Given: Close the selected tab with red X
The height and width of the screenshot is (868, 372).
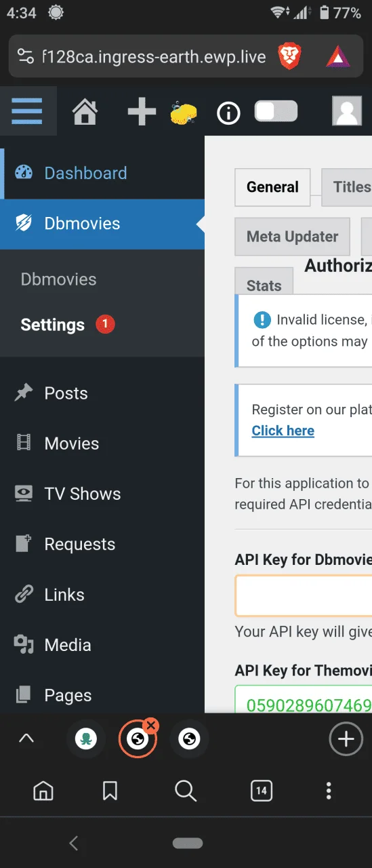Looking at the screenshot, I should coord(151,726).
